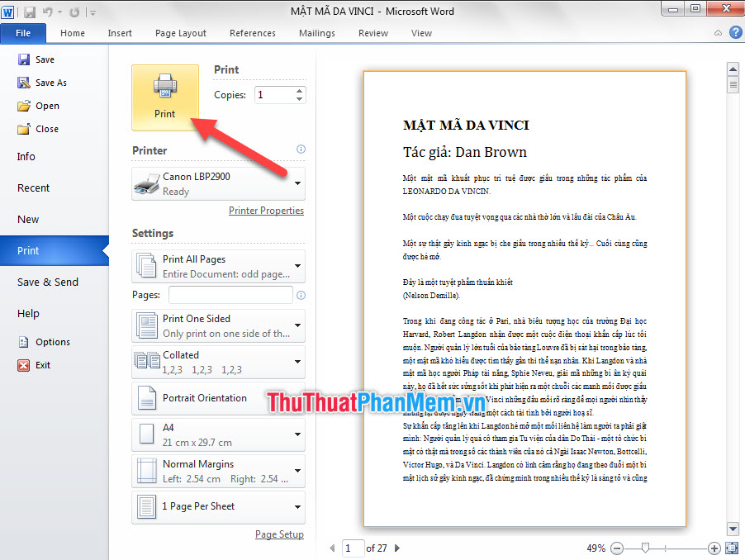The image size is (745, 560).
Task: Click Close in the backstage menu
Action: point(39,129)
